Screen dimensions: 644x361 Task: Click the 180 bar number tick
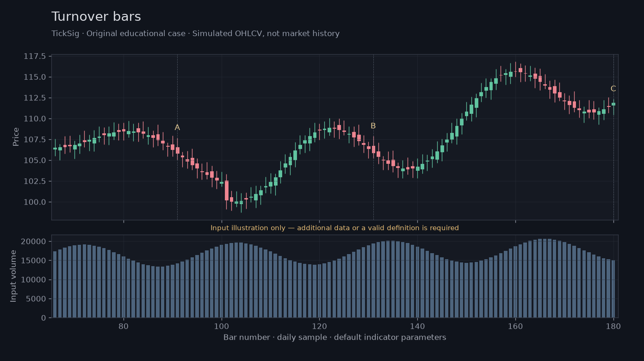pyautogui.click(x=613, y=326)
